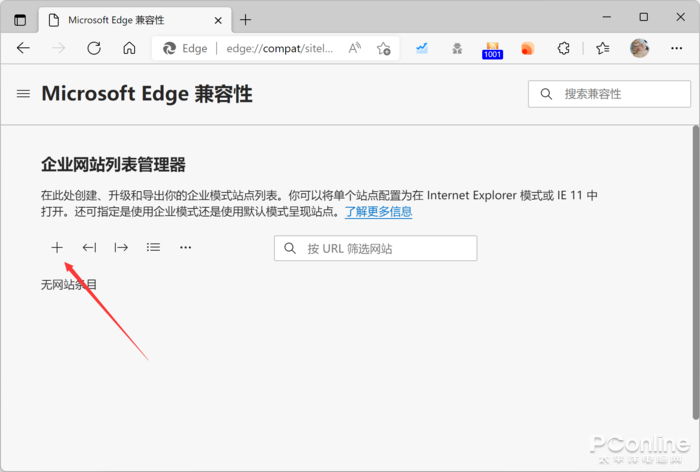
Task: Open the hamburger navigation menu
Action: coord(23,94)
